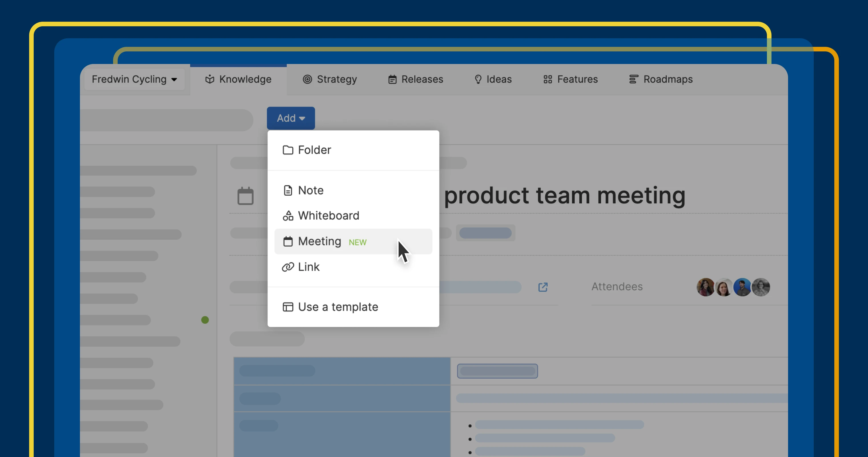The image size is (868, 457).
Task: Click the Features grid icon
Action: (548, 79)
